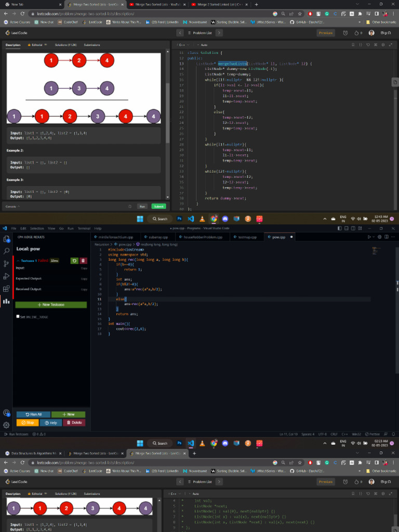The height and width of the screenshot is (532, 399).
Task: Add a testcase via + New Testcase
Action: click(51, 304)
